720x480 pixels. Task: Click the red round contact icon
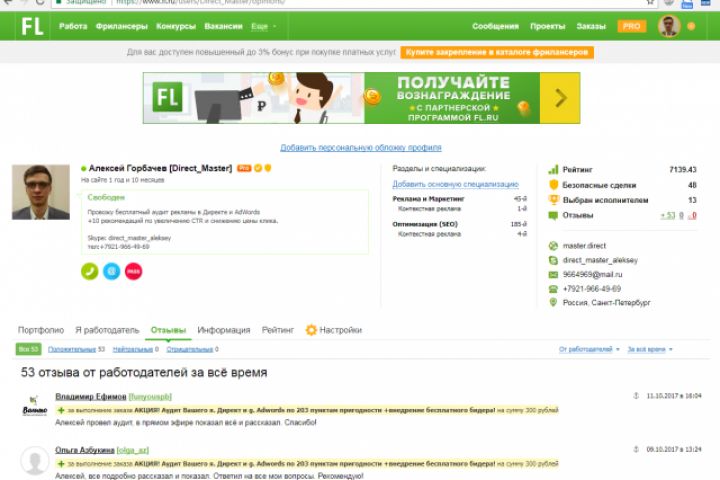(x=134, y=271)
